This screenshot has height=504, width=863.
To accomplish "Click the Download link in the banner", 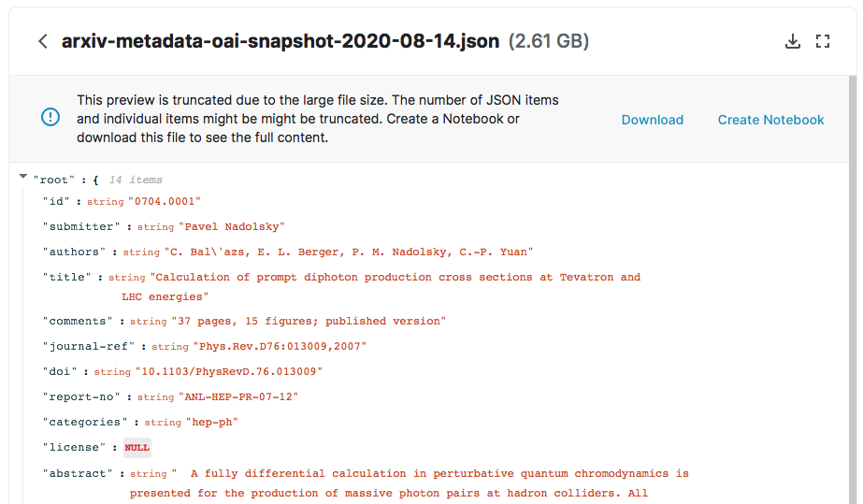I will click(653, 120).
